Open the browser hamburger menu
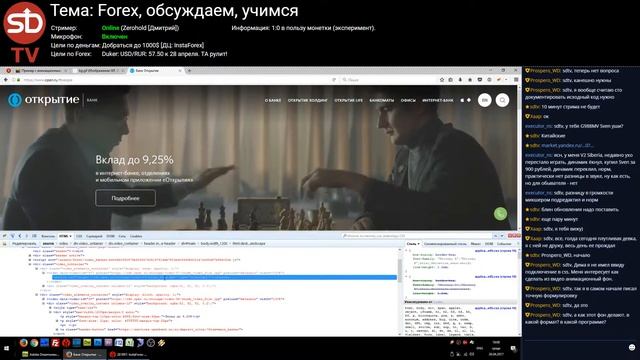Image resolution: width=640 pixels, height=360 pixels. coord(516,80)
